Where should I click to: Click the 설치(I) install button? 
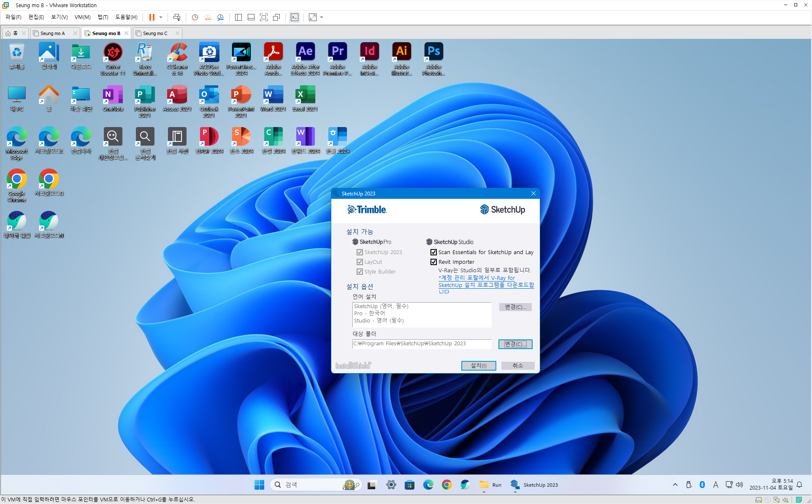tap(478, 366)
